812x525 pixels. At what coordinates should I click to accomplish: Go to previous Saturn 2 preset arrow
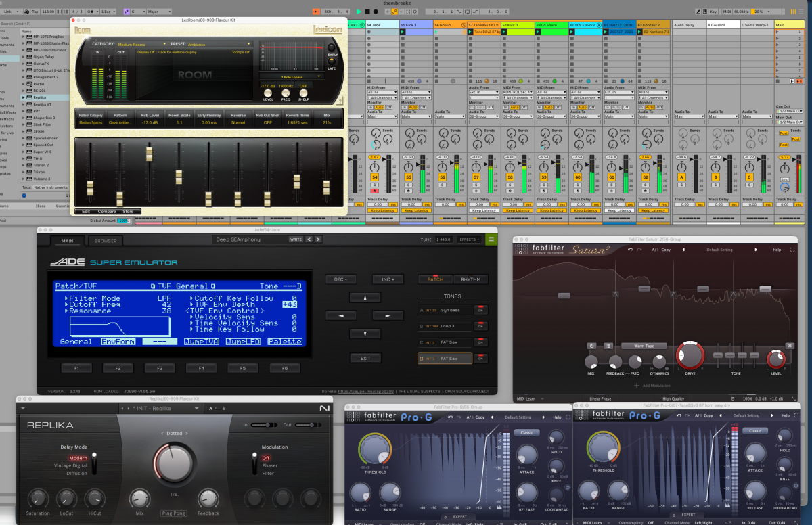683,249
